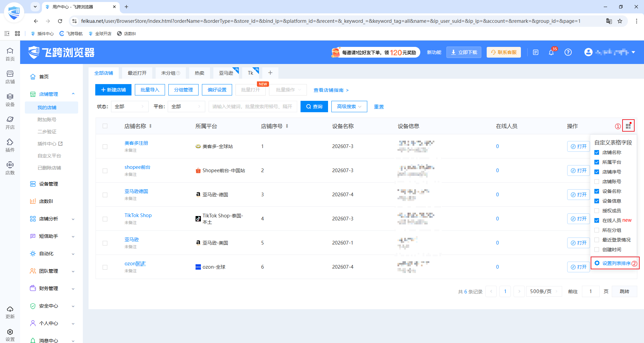
Task: Expand the 店铺分析 sidebar section
Action: pos(73,219)
